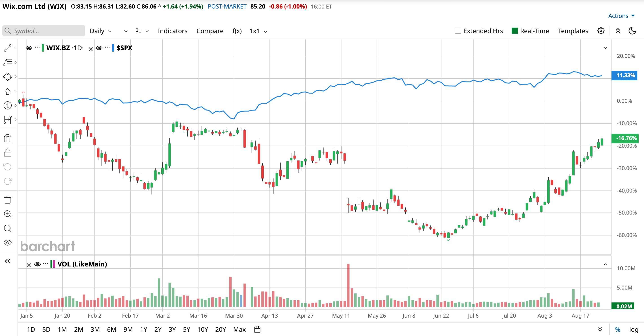Select the trend line drawing tool
This screenshot has height=336, width=644.
coord(7,48)
